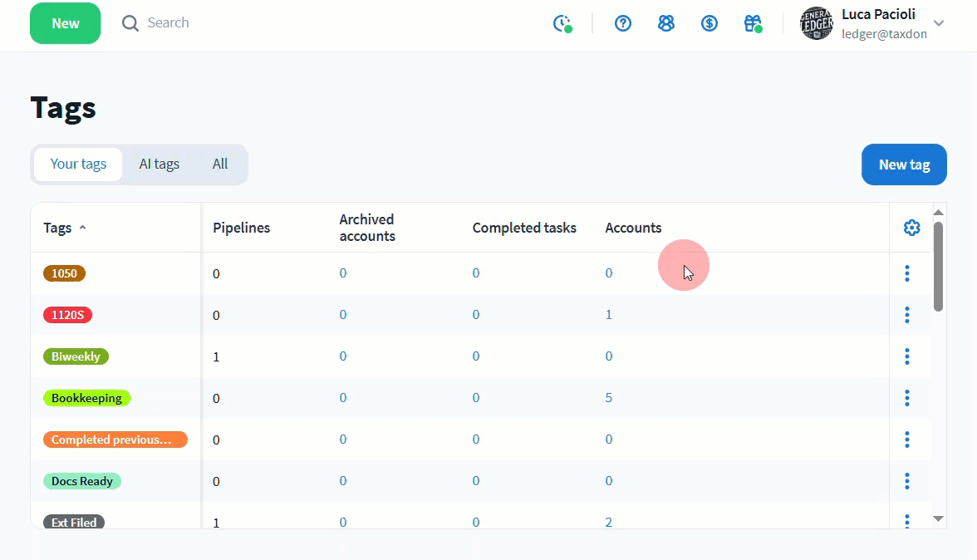The width and height of the screenshot is (977, 560).
Task: Open the table column settings gear
Action: tap(911, 228)
